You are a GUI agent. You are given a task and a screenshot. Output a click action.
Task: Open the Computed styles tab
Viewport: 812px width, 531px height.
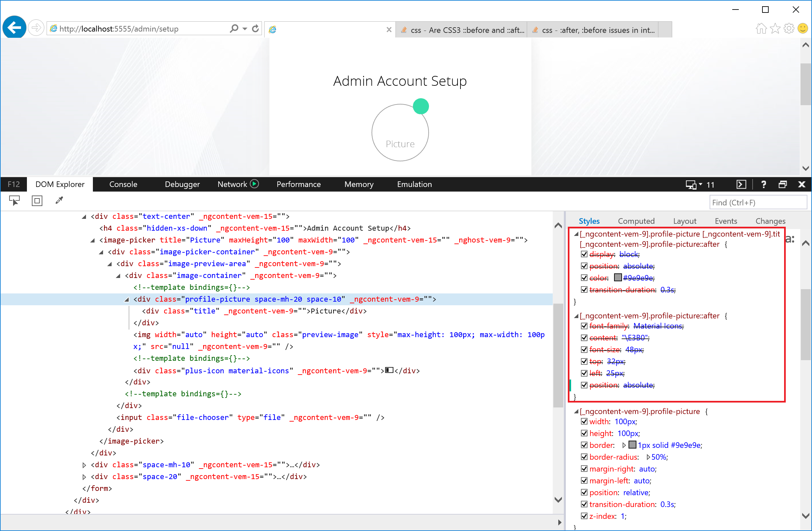pos(636,221)
